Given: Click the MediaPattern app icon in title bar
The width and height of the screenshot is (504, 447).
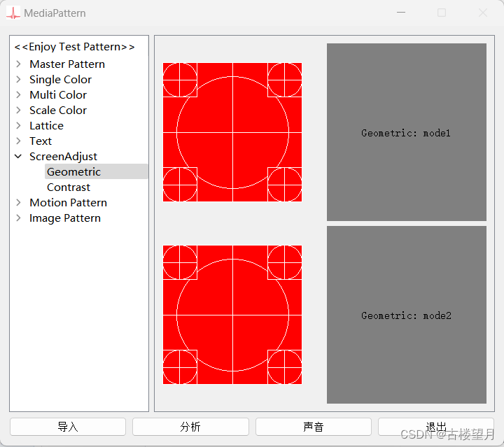Looking at the screenshot, I should [13, 13].
